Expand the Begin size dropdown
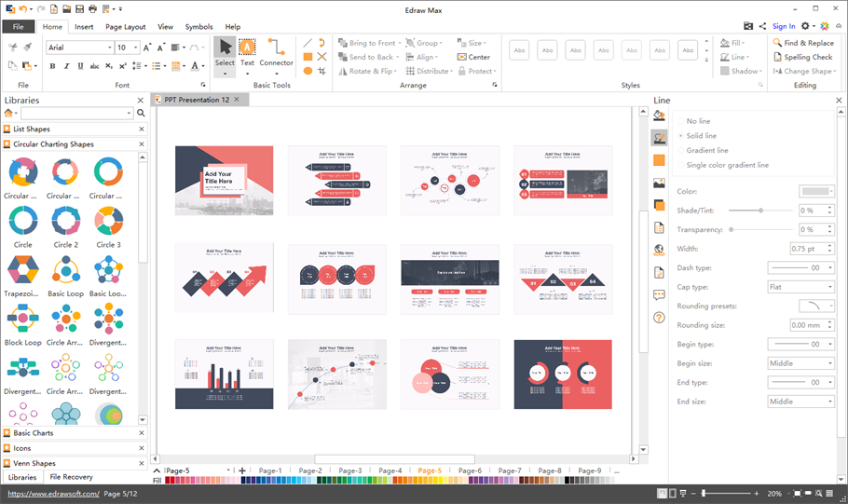The image size is (848, 504). (800, 363)
